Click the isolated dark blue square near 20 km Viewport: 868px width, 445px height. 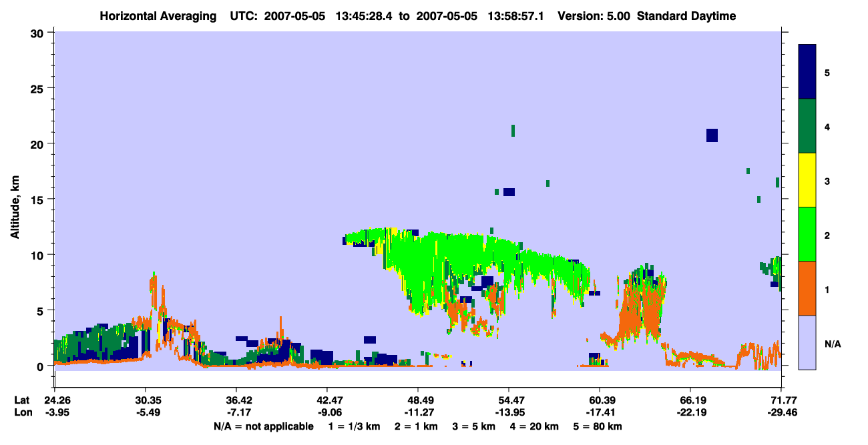pyautogui.click(x=712, y=135)
